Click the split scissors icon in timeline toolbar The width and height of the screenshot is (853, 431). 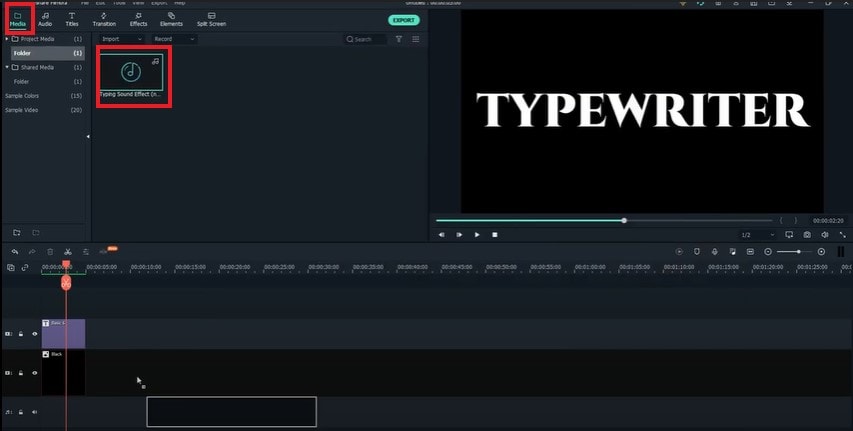(67, 252)
